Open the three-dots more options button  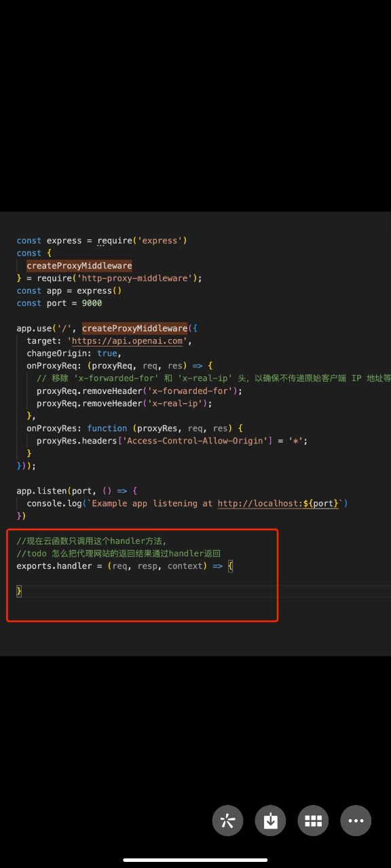point(356,821)
